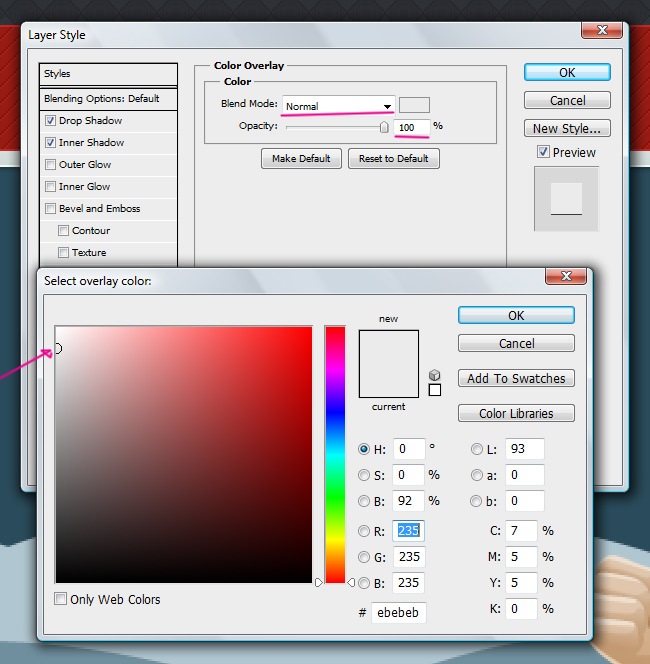Open Color Libraries
The height and width of the screenshot is (664, 650).
516,413
